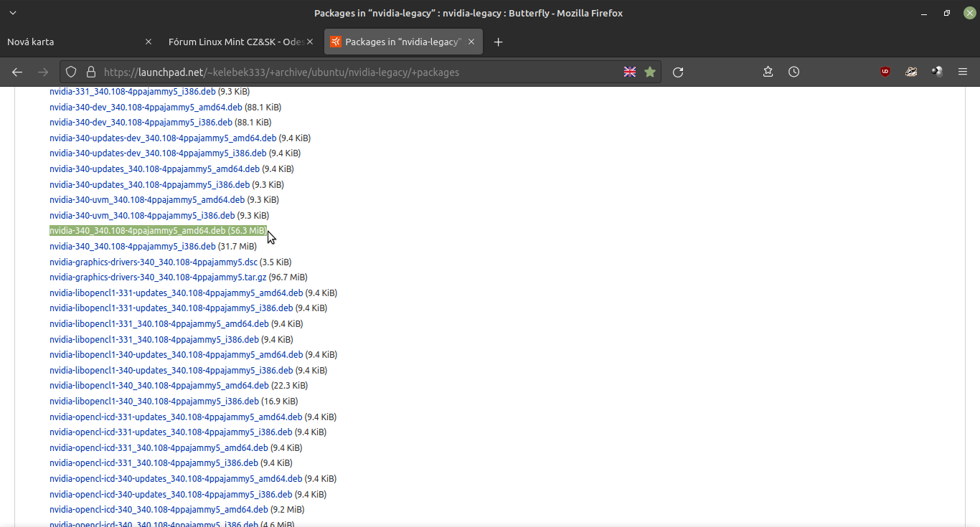Open tracking protection shield info

[x=71, y=72]
